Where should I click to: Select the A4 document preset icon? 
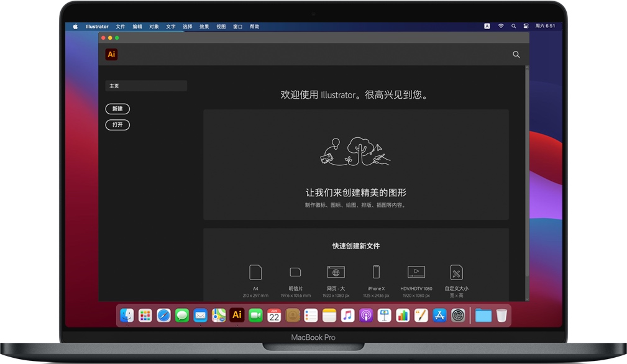pyautogui.click(x=255, y=272)
